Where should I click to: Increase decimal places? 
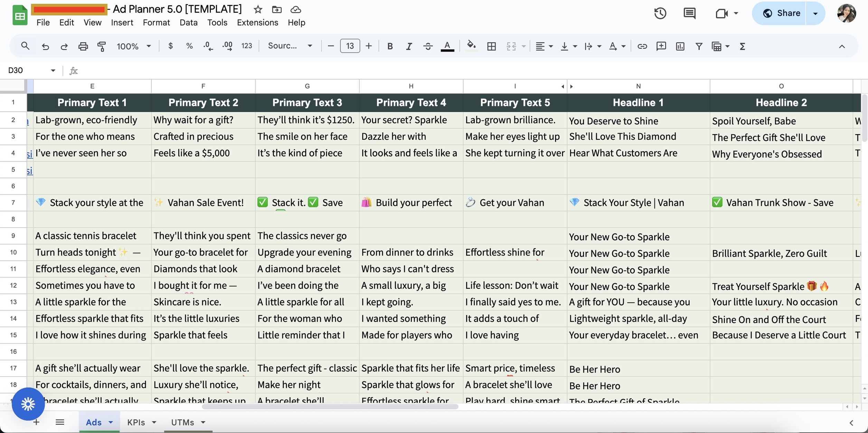pyautogui.click(x=227, y=46)
